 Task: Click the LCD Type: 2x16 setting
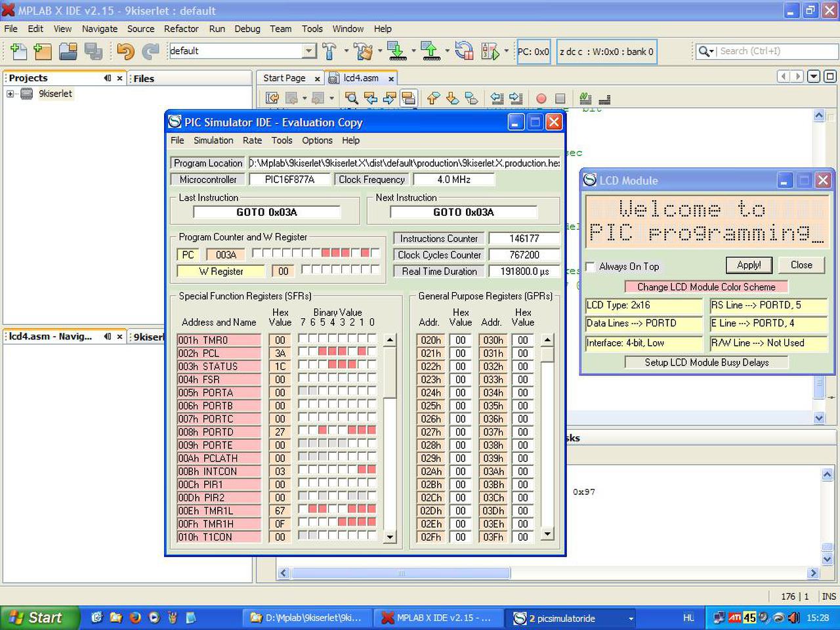644,305
